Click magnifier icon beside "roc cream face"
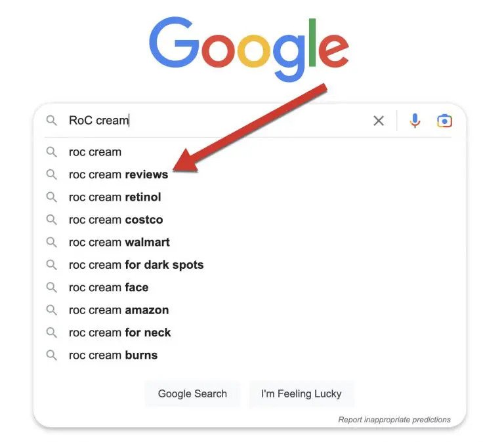 52,287
